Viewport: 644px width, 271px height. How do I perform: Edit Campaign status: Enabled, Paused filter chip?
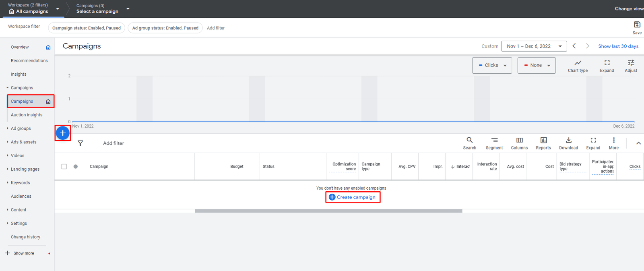pyautogui.click(x=87, y=28)
